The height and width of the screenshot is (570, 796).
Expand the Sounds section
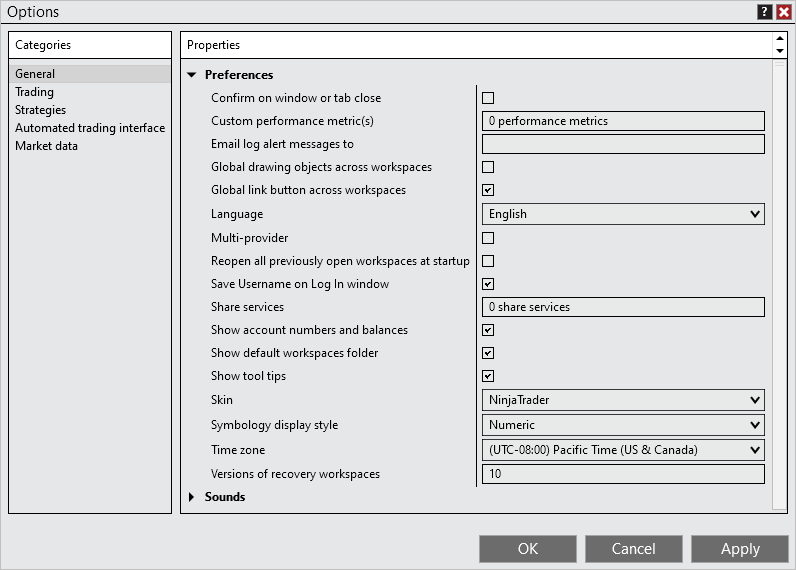pyautogui.click(x=192, y=497)
